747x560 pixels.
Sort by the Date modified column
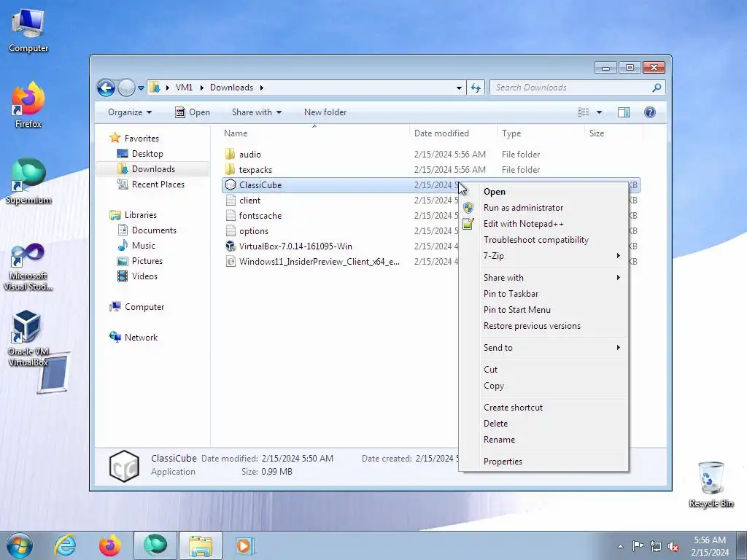point(453,133)
